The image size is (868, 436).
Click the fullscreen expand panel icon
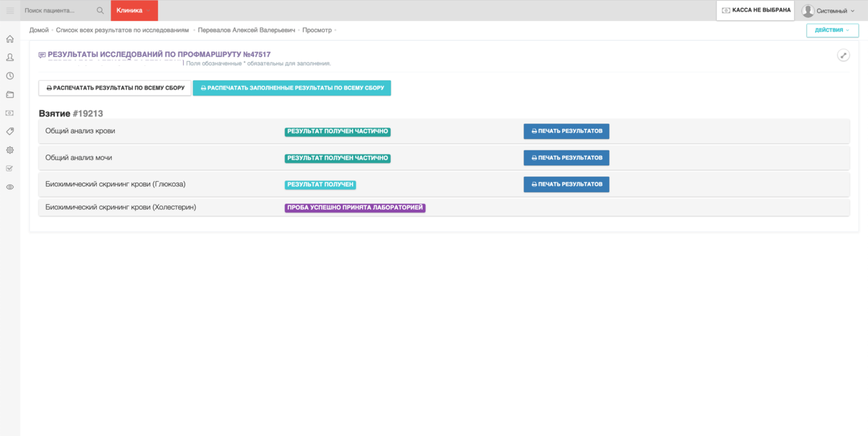tap(844, 55)
